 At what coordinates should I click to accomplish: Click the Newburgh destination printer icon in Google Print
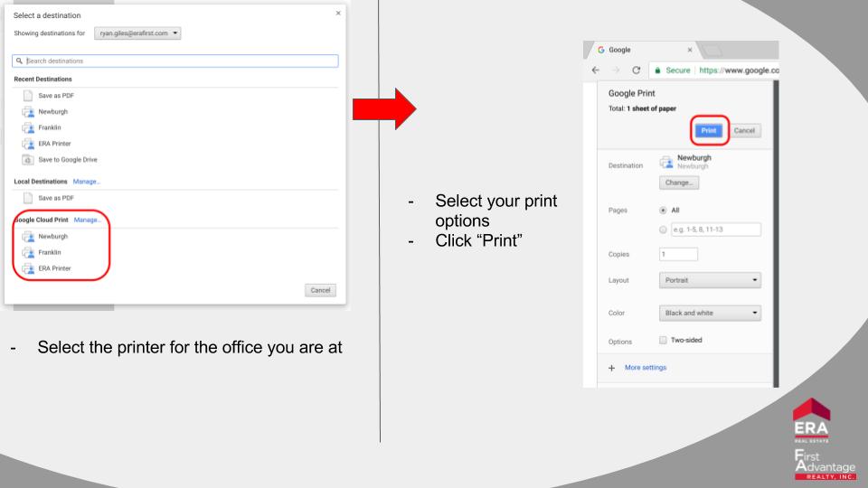coord(666,162)
